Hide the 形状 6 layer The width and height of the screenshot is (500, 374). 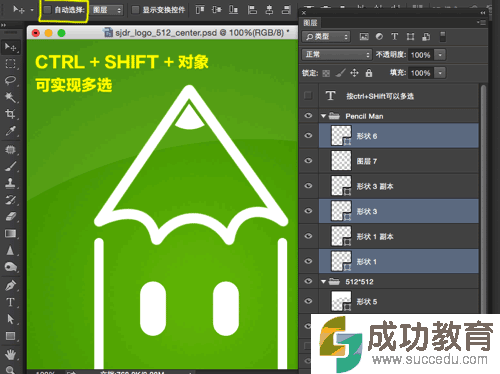click(309, 135)
